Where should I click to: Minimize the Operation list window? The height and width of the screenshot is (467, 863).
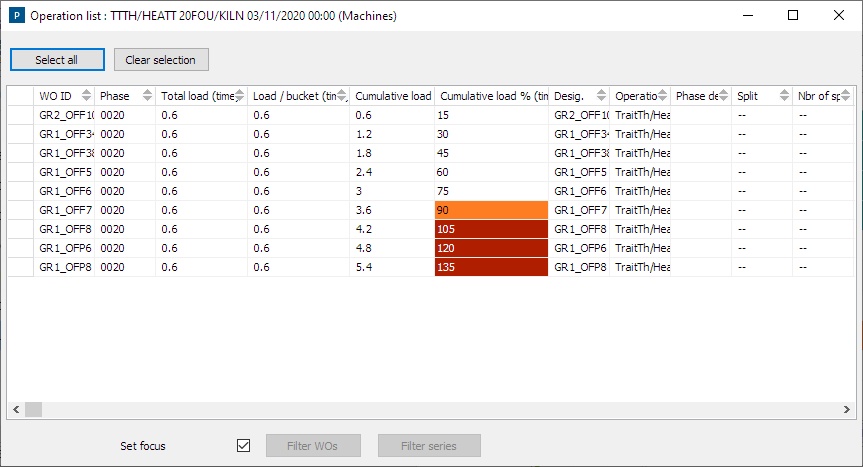[x=747, y=15]
